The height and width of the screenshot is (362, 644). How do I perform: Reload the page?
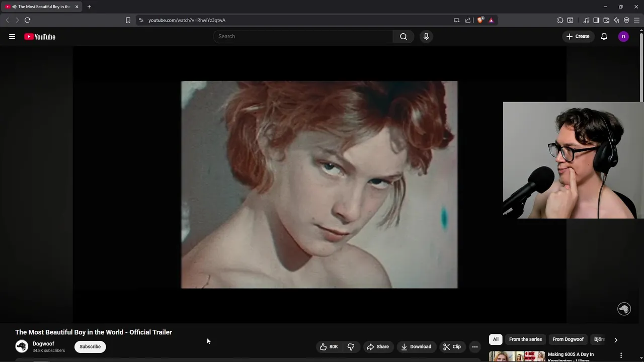(27, 20)
